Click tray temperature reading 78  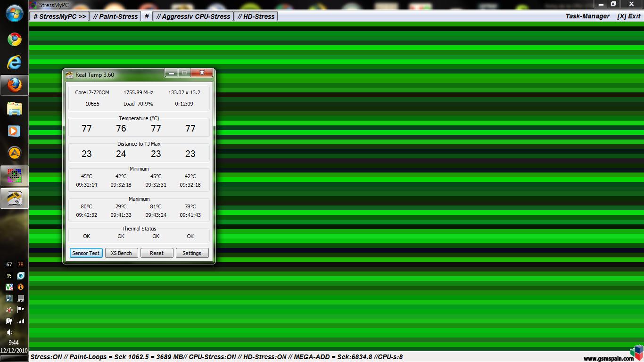point(20,265)
